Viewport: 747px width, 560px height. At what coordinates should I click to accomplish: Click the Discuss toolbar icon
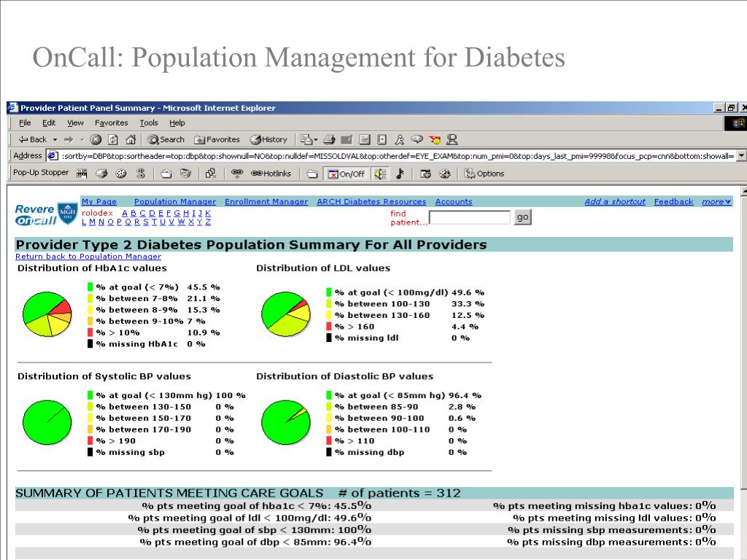tap(365, 139)
